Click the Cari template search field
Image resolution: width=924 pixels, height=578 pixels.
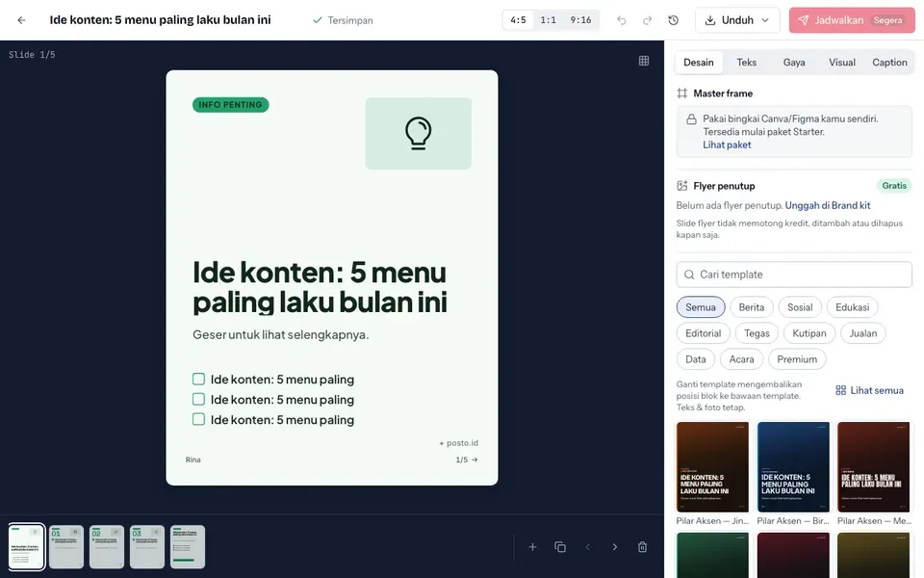794,275
